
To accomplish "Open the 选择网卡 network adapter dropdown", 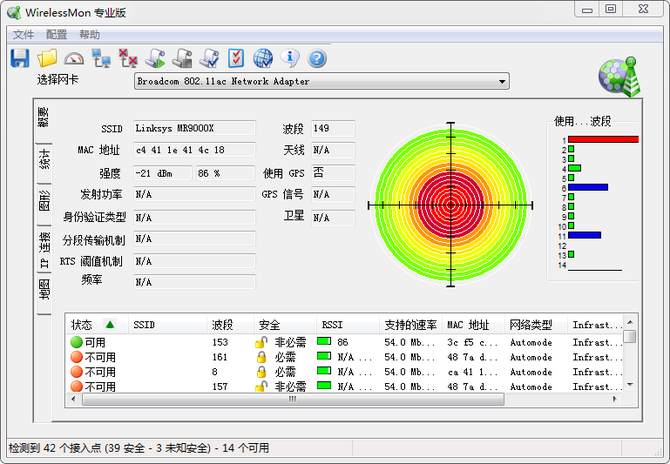I will (322, 81).
